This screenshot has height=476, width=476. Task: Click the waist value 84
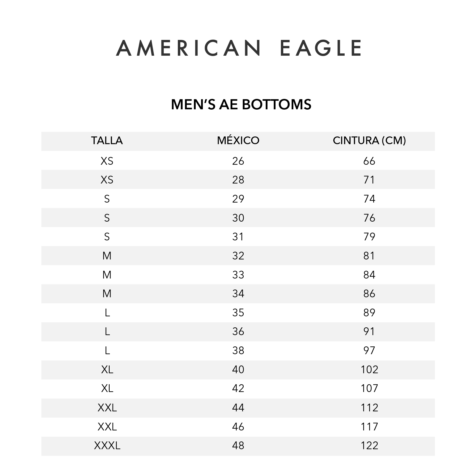coord(369,275)
